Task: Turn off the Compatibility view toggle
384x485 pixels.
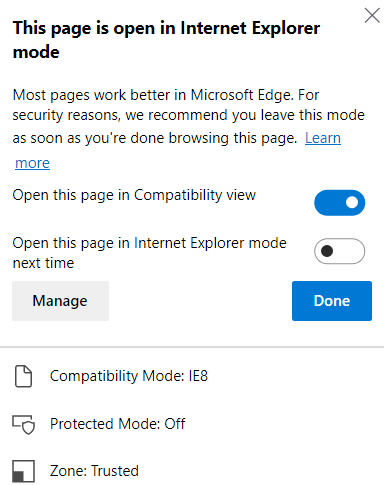Action: [x=339, y=203]
